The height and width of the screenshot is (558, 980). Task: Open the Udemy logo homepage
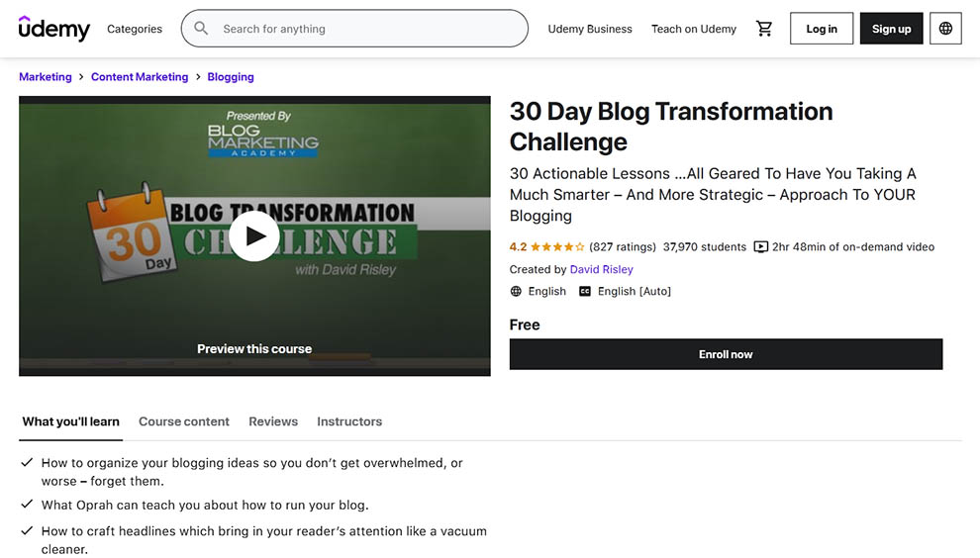(54, 28)
